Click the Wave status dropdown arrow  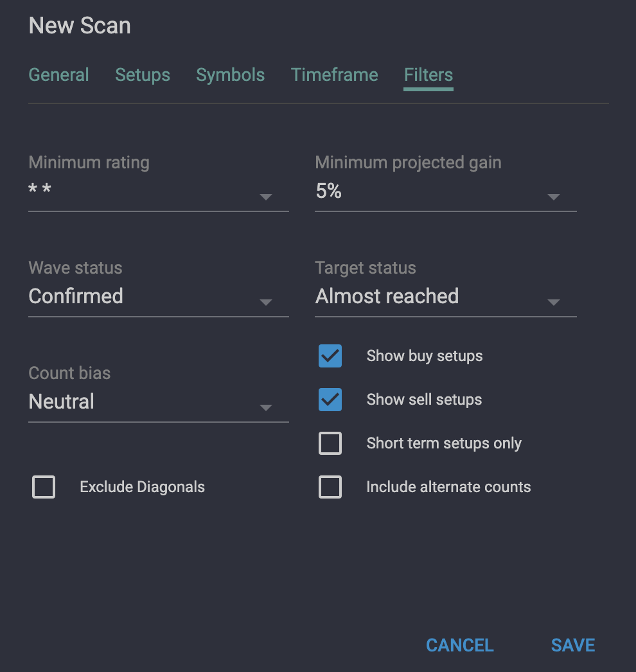click(265, 303)
